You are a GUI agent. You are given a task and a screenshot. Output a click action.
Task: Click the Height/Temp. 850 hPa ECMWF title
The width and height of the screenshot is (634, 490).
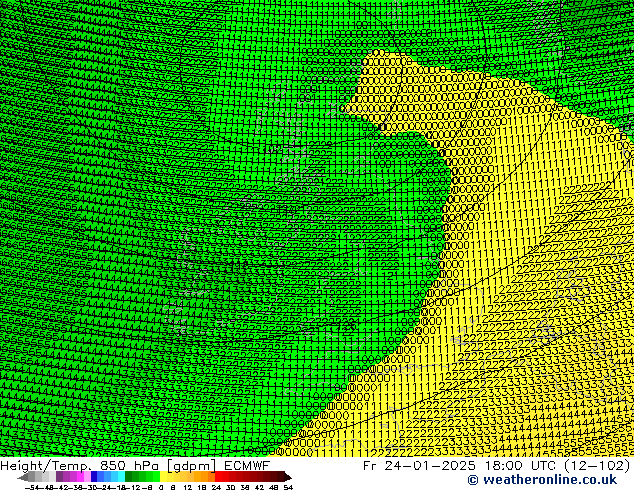tap(135, 466)
